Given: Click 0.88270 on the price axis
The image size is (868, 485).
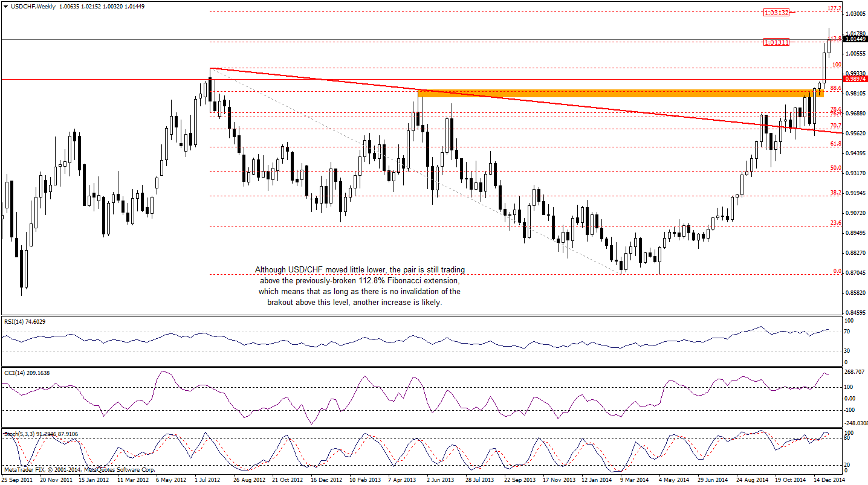Looking at the screenshot, I should 857,252.
